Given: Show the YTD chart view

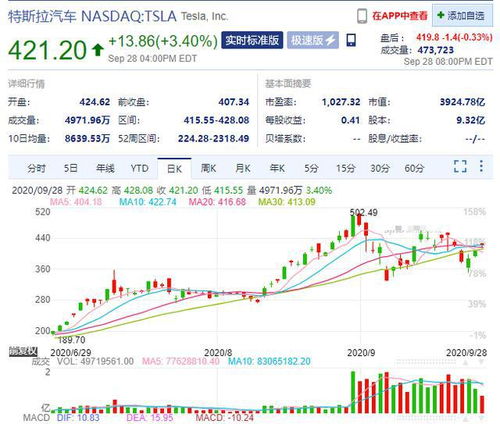Looking at the screenshot, I should point(139,168).
